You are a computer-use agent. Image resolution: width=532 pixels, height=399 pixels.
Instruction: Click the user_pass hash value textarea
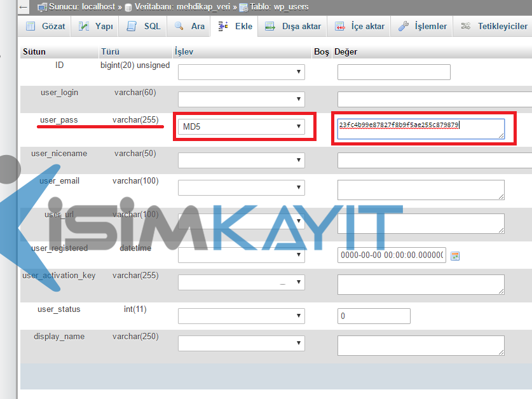(421, 129)
